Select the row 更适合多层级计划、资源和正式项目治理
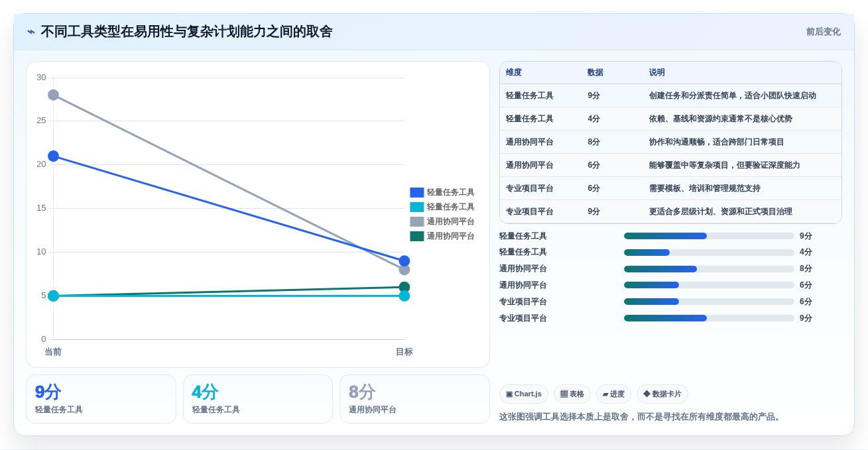 click(x=670, y=211)
